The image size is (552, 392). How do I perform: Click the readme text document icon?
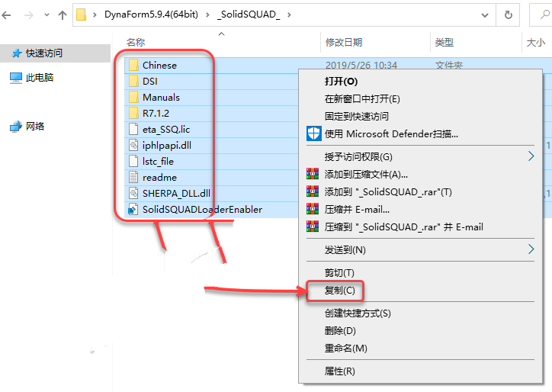tap(133, 177)
